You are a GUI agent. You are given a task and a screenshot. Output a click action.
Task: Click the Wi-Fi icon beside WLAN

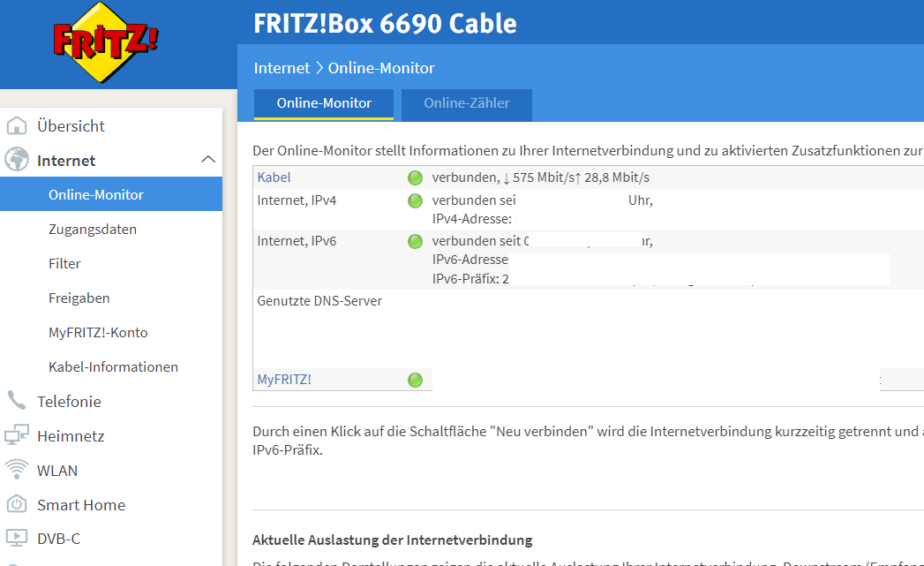(17, 469)
